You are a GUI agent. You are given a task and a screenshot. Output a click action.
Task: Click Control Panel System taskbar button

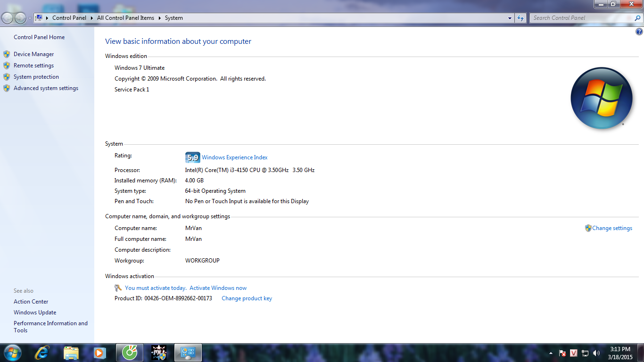click(188, 353)
